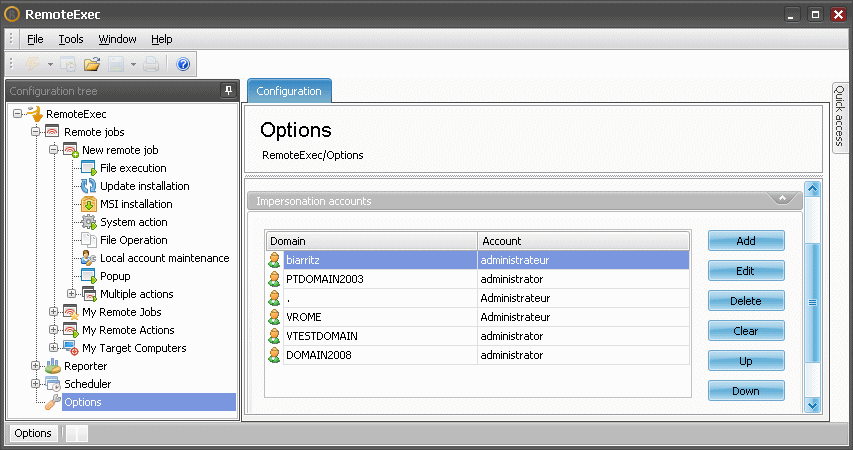Click the Reporter chart icon
Screen dimensions: 853x450
53,366
